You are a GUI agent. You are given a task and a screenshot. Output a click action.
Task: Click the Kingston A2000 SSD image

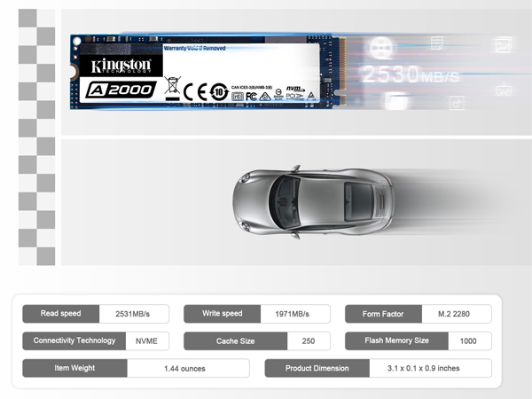click(207, 72)
